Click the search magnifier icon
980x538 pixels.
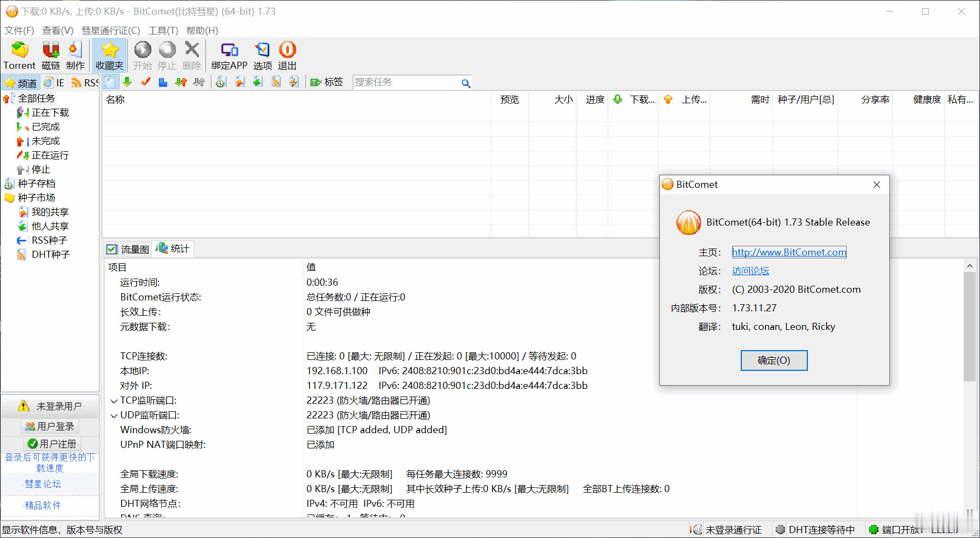coord(465,83)
